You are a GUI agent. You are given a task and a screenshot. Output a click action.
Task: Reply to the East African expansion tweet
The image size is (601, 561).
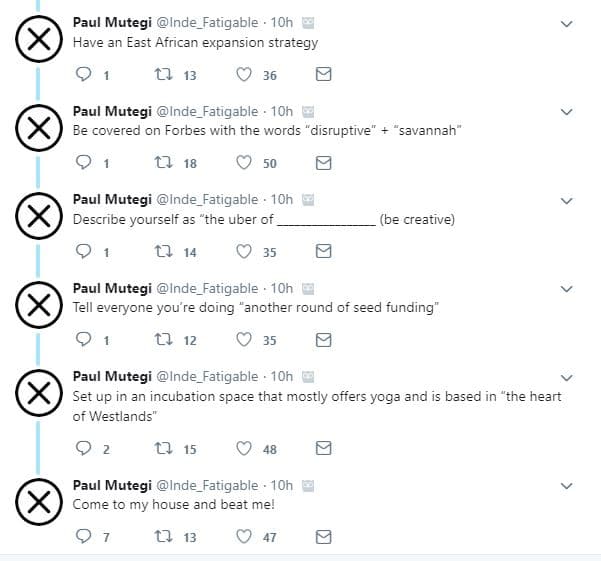[84, 75]
